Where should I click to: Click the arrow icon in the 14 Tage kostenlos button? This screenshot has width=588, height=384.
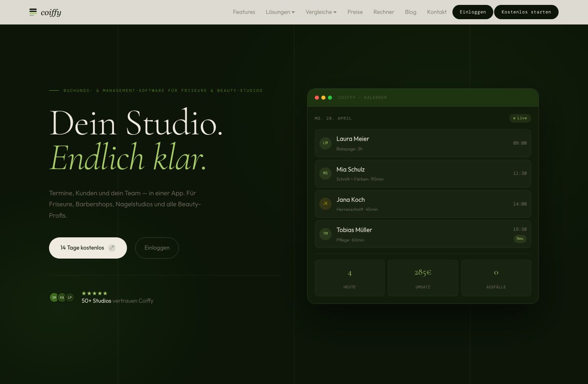(111, 248)
